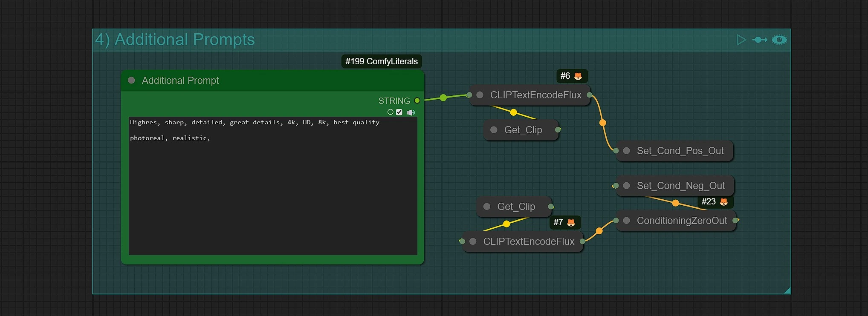This screenshot has width=868, height=316.
Task: Select the CLIPTextEncodeFlux title under #6 badge
Action: (535, 95)
